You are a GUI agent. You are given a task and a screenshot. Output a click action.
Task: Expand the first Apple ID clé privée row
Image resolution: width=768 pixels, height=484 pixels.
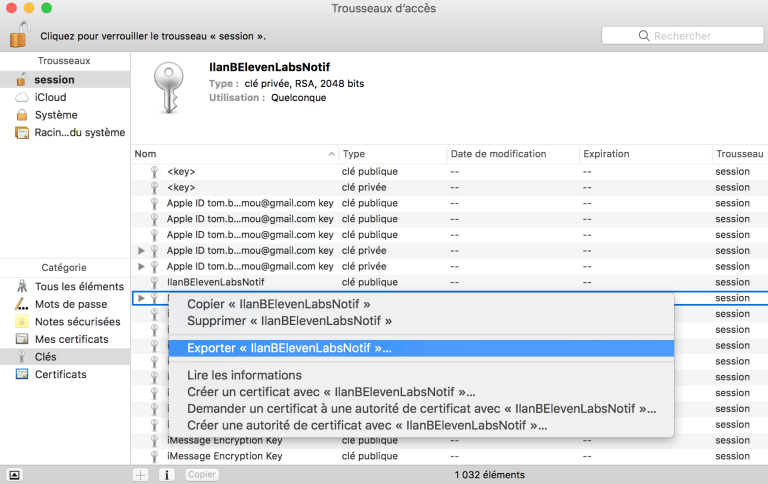click(141, 251)
